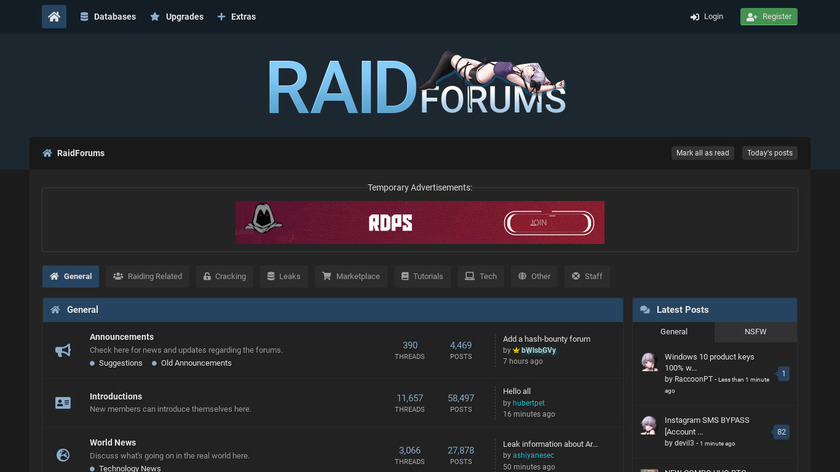This screenshot has height=472, width=840.
Task: Select the Leaks category tab
Action: click(x=283, y=276)
